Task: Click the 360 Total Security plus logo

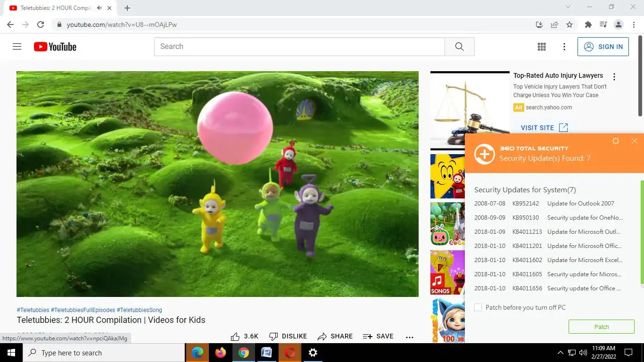Action: [x=485, y=154]
